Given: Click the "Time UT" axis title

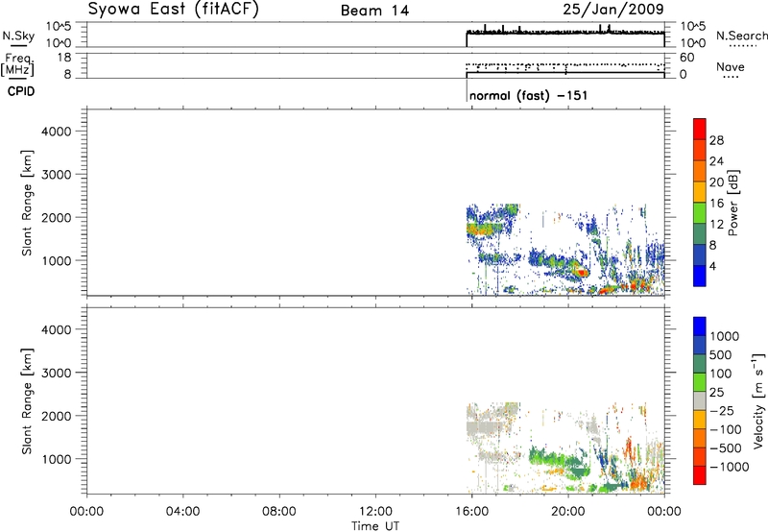Looking at the screenshot, I should click(375, 526).
